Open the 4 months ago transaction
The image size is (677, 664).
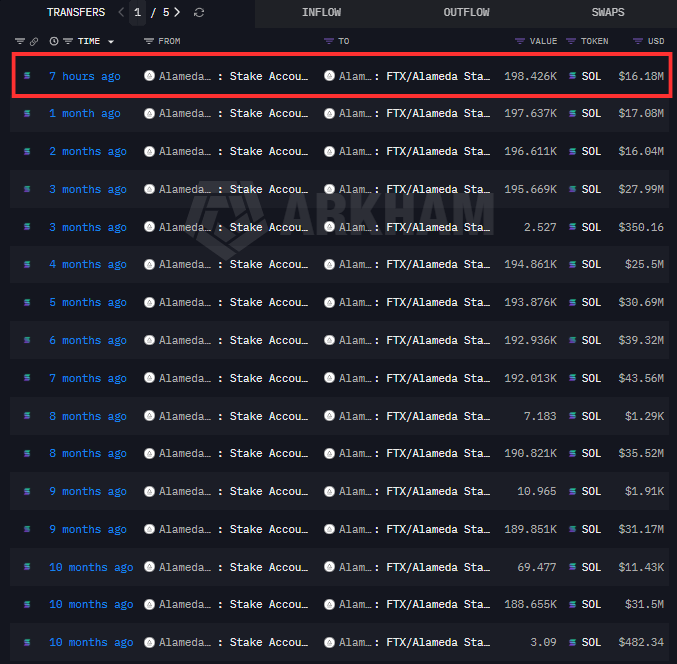(x=88, y=264)
